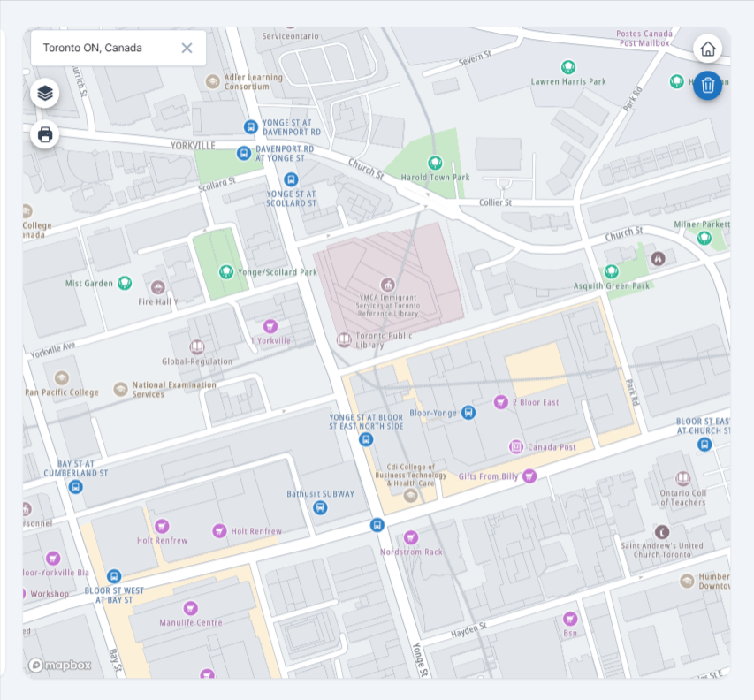Click the Toronto Public Library marker
The height and width of the screenshot is (700, 754).
tap(344, 340)
